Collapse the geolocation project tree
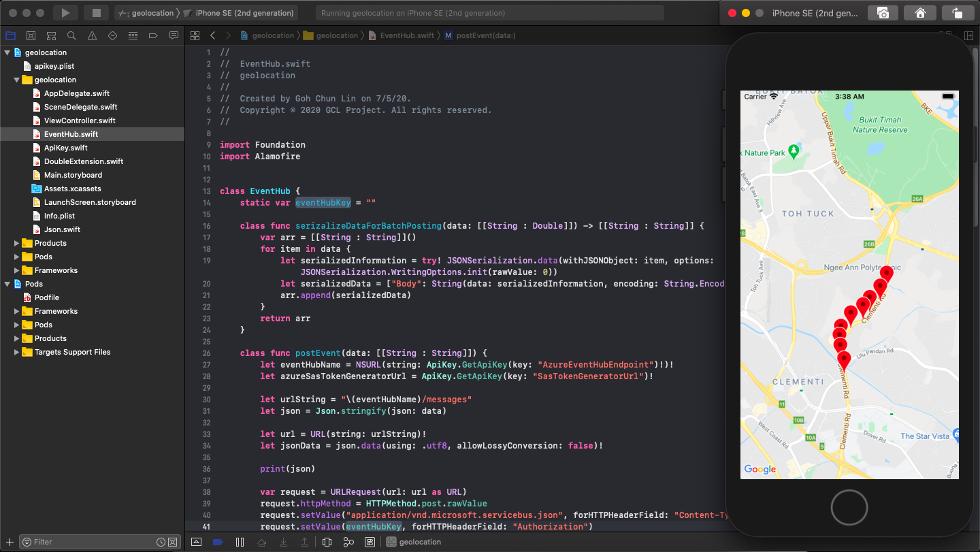The image size is (980, 552). pos(7,52)
